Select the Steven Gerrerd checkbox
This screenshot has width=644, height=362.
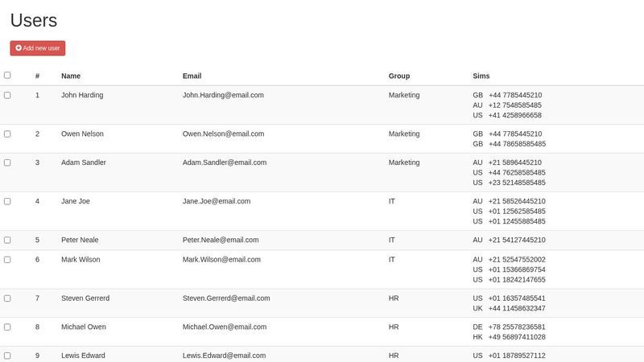7,298
